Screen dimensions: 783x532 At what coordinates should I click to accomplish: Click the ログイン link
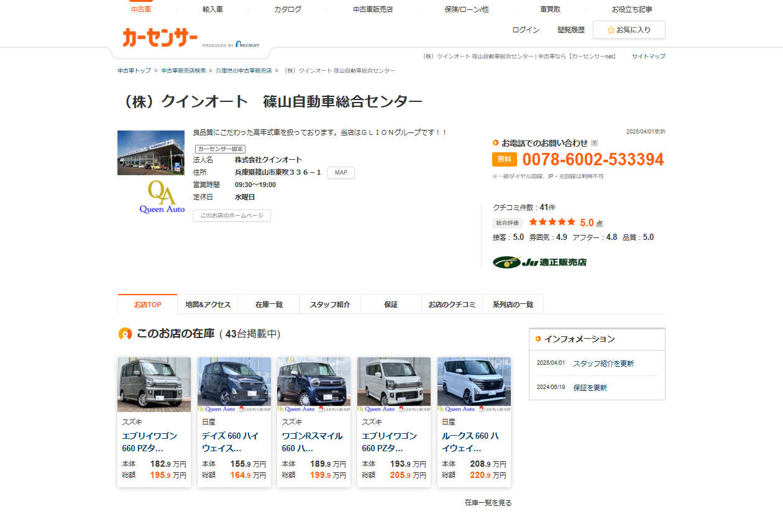(526, 30)
